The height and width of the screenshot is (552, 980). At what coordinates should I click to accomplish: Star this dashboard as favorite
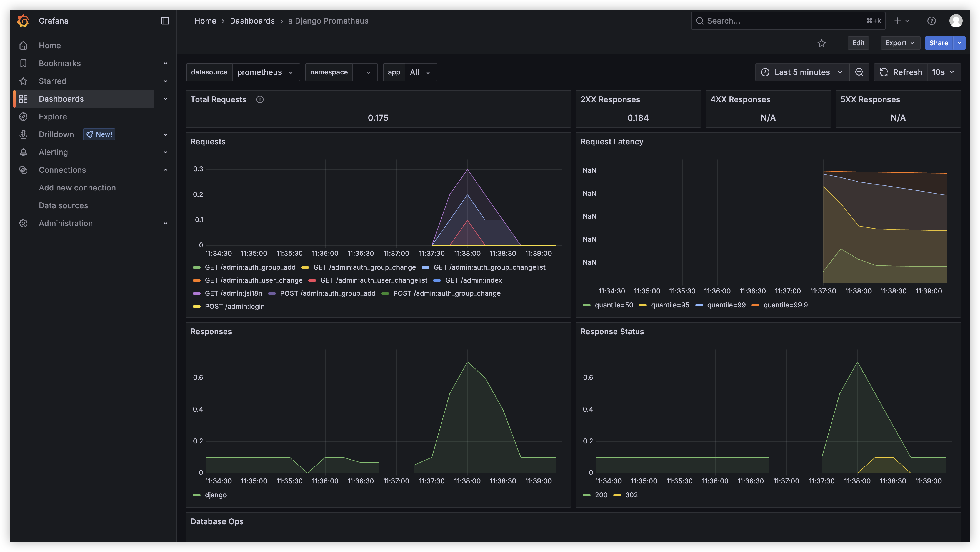click(822, 43)
